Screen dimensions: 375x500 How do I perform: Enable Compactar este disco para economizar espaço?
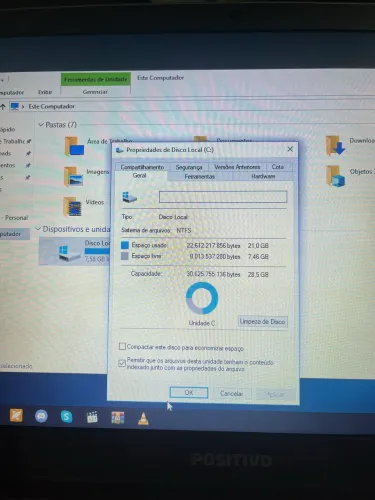tap(122, 346)
